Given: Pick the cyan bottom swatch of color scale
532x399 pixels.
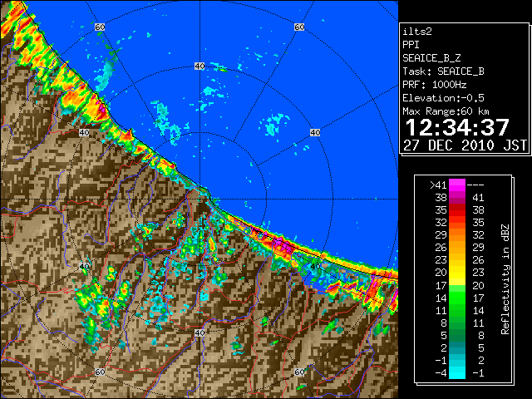Looking at the screenshot, I should point(457,373).
